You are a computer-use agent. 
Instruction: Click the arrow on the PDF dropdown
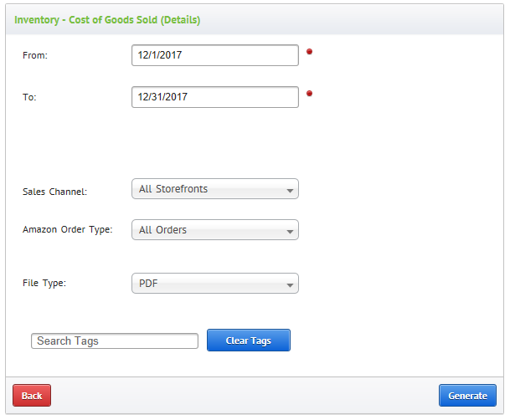[290, 285]
